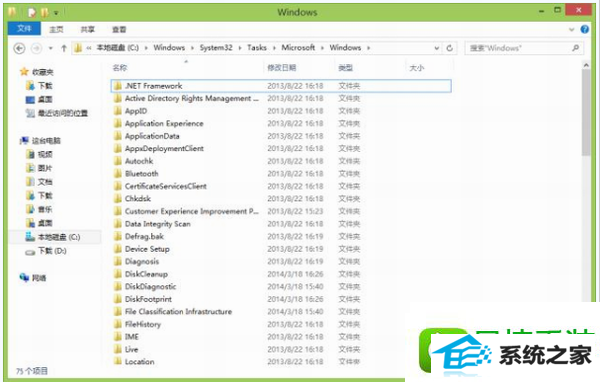
Task: Click the Diagnosis folder icon
Action: (x=118, y=261)
